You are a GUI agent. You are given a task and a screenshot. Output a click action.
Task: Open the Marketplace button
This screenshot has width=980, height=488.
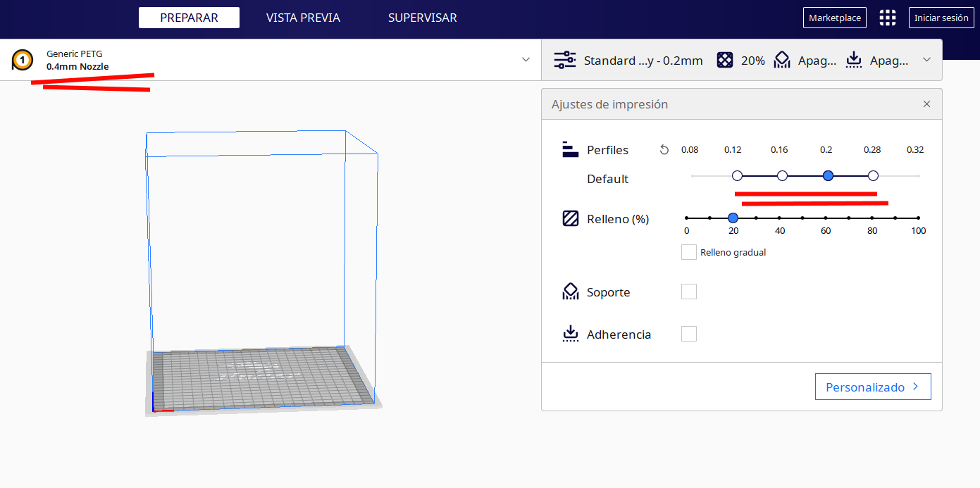[x=835, y=18]
